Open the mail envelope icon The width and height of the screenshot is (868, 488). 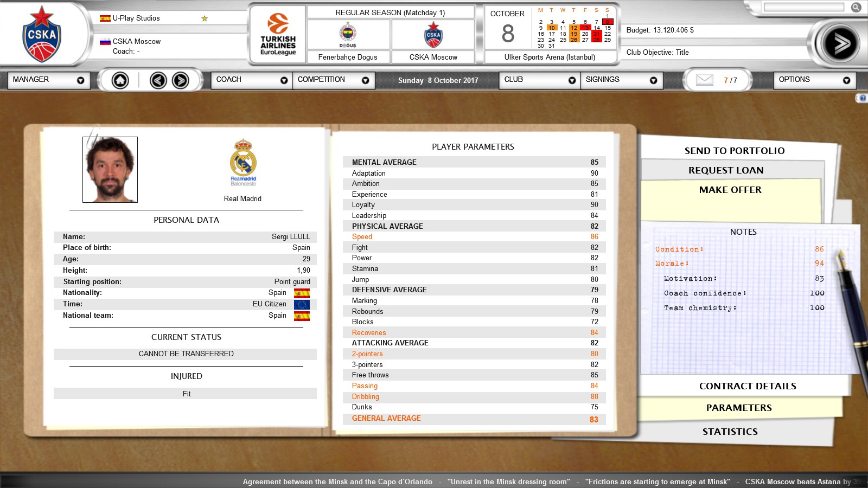coord(704,80)
